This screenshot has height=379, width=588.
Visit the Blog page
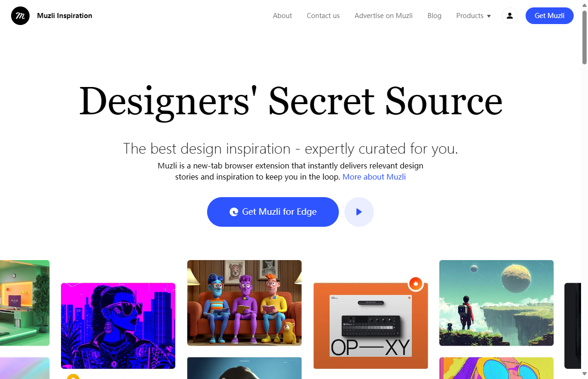[x=435, y=16]
